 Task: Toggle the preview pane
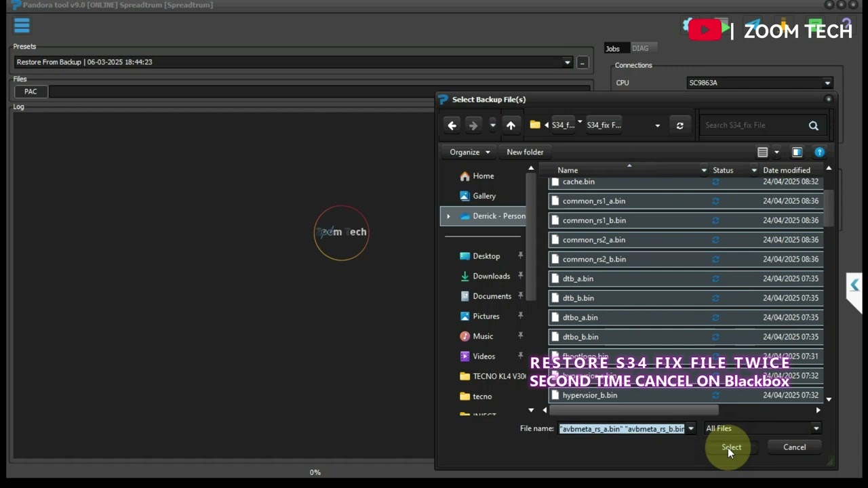(x=797, y=152)
